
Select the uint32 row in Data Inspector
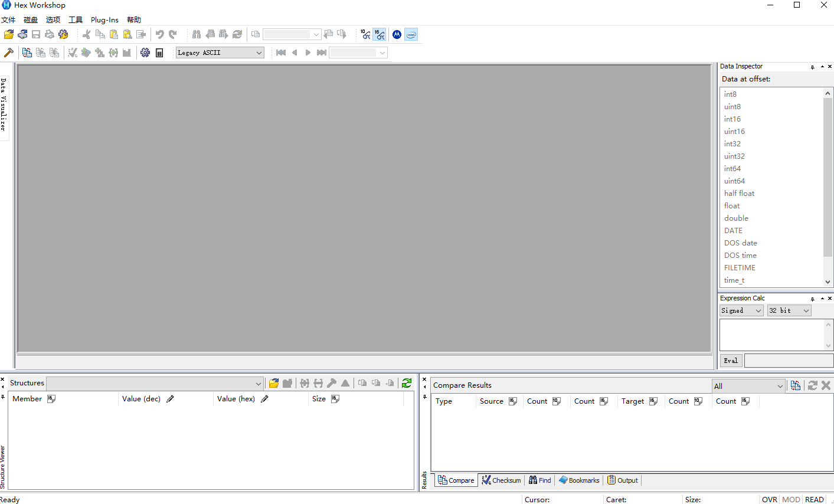(771, 156)
